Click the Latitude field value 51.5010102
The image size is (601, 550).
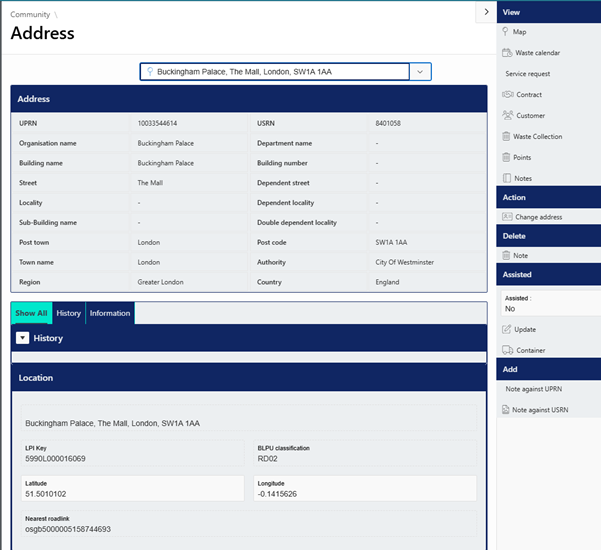coord(46,494)
